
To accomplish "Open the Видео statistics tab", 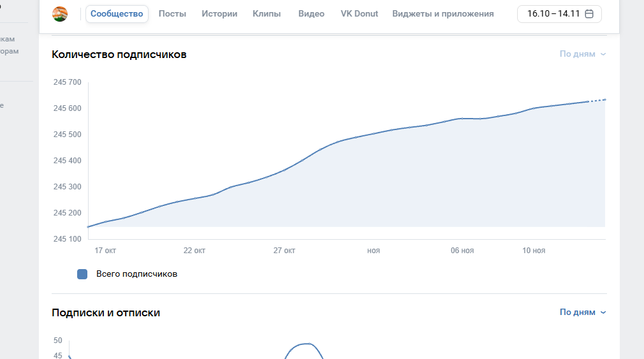I will tap(311, 14).
